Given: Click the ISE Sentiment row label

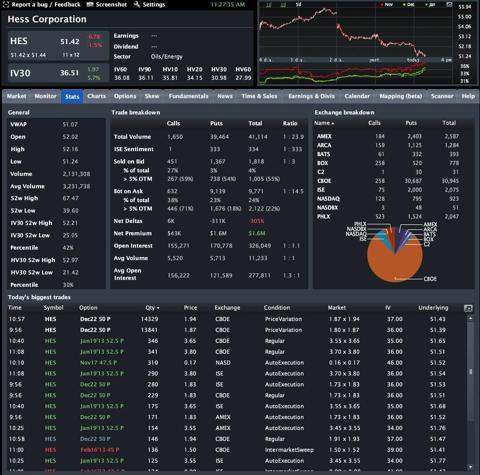Looking at the screenshot, I should pyautogui.click(x=134, y=149).
